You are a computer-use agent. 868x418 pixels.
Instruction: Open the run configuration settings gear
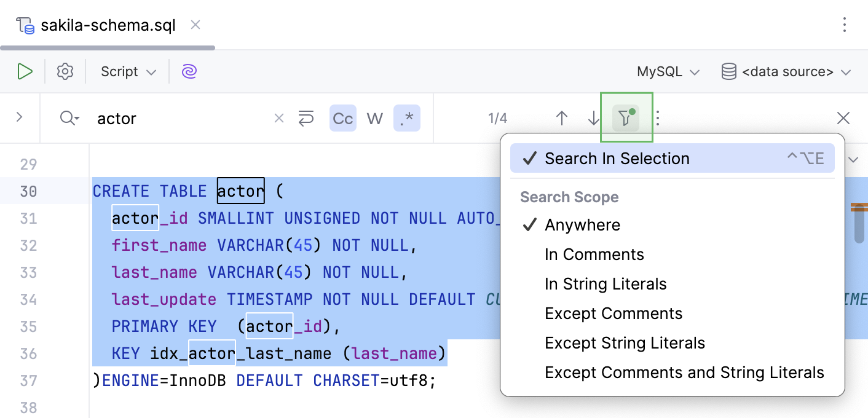[x=65, y=71]
